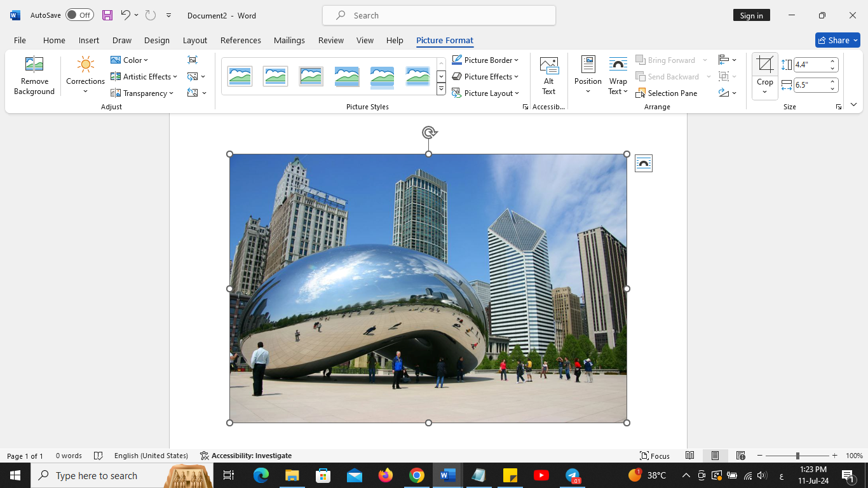Open the Picture Styles dialog launcher
868x488 pixels.
click(526, 107)
